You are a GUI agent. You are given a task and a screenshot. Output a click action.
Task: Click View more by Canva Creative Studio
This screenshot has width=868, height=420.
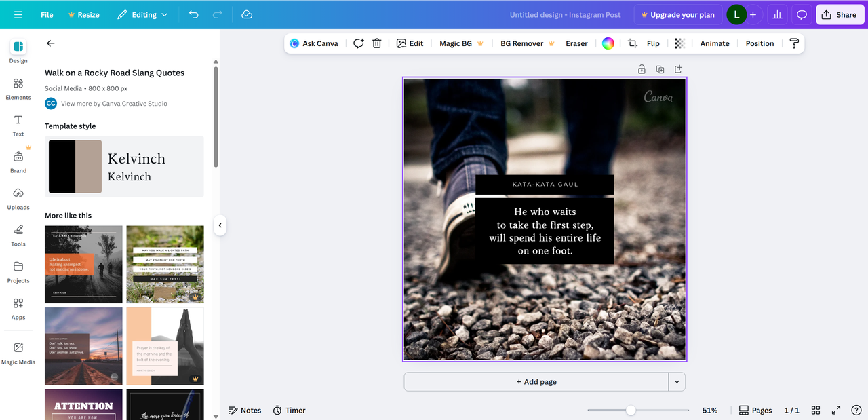(114, 104)
